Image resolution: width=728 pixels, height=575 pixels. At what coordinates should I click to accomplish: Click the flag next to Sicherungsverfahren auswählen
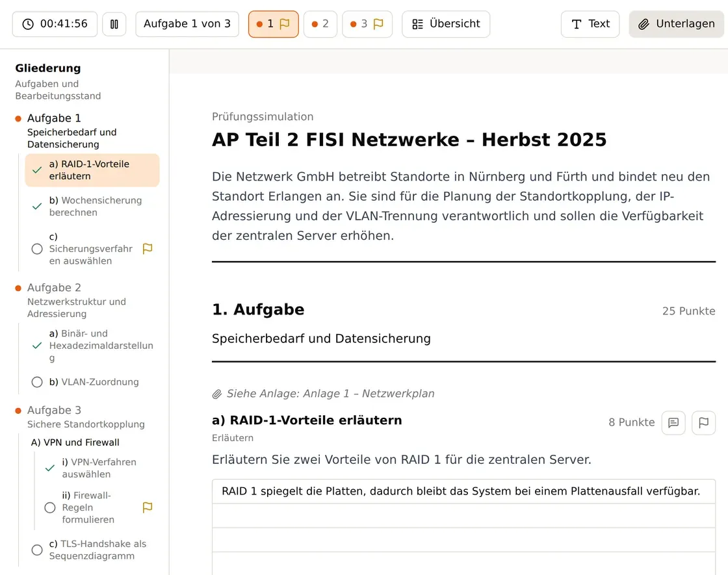click(148, 249)
